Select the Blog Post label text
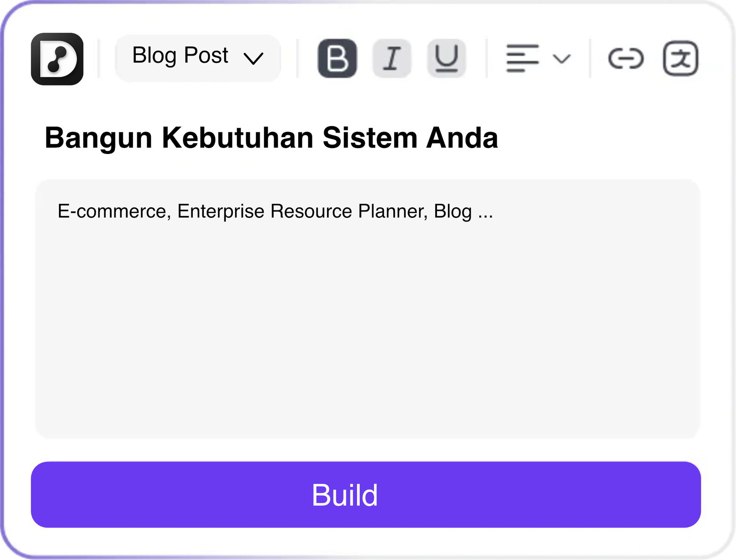The height and width of the screenshot is (560, 736). click(x=180, y=56)
